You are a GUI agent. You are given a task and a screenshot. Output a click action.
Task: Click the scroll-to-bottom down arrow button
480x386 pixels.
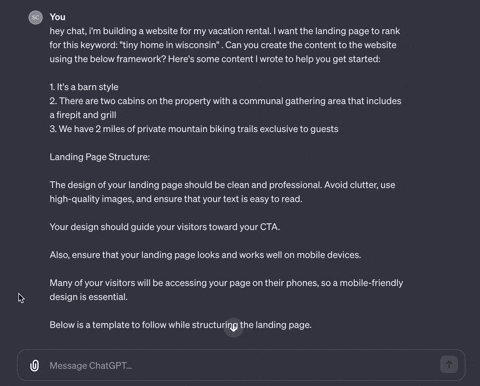[234, 328]
